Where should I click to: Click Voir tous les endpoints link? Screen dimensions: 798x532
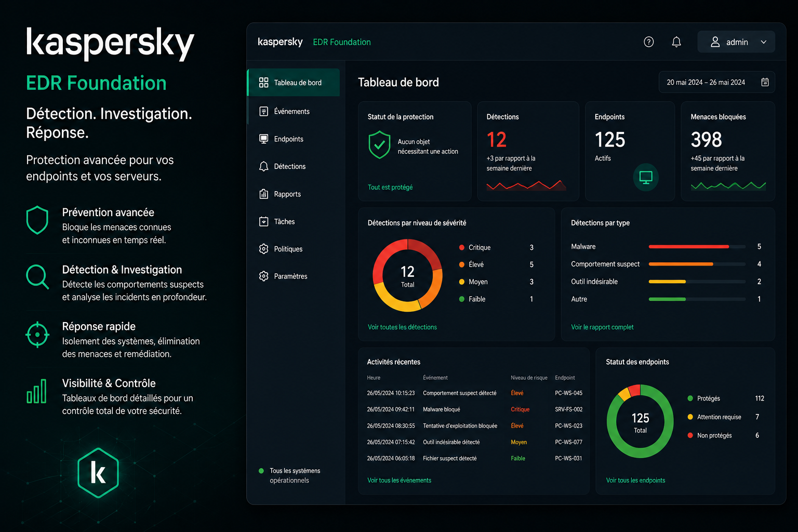click(x=635, y=480)
